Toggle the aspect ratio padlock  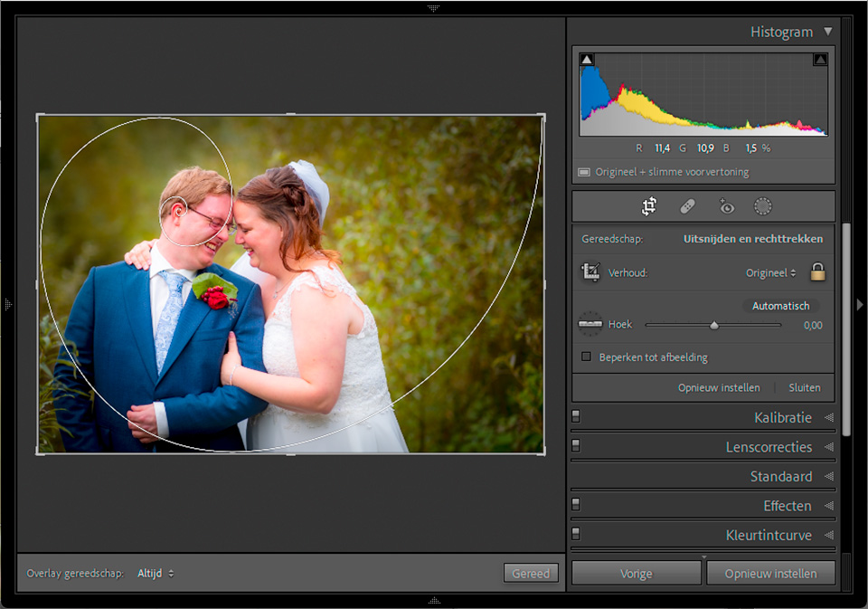817,271
